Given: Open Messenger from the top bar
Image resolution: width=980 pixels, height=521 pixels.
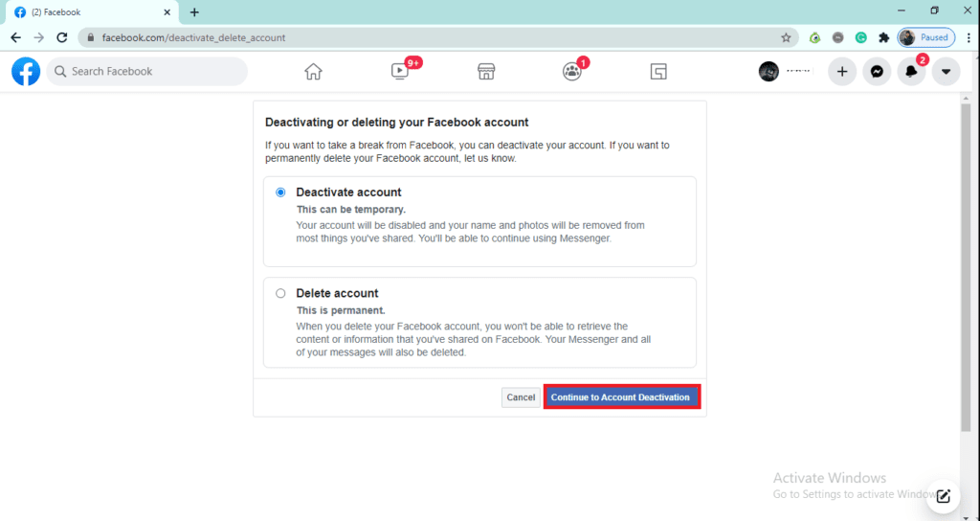Looking at the screenshot, I should point(877,72).
